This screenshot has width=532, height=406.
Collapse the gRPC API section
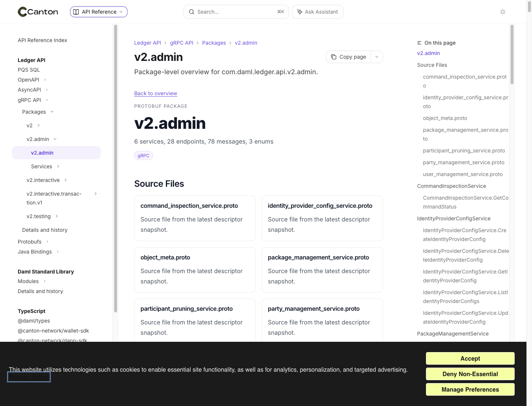(x=47, y=100)
